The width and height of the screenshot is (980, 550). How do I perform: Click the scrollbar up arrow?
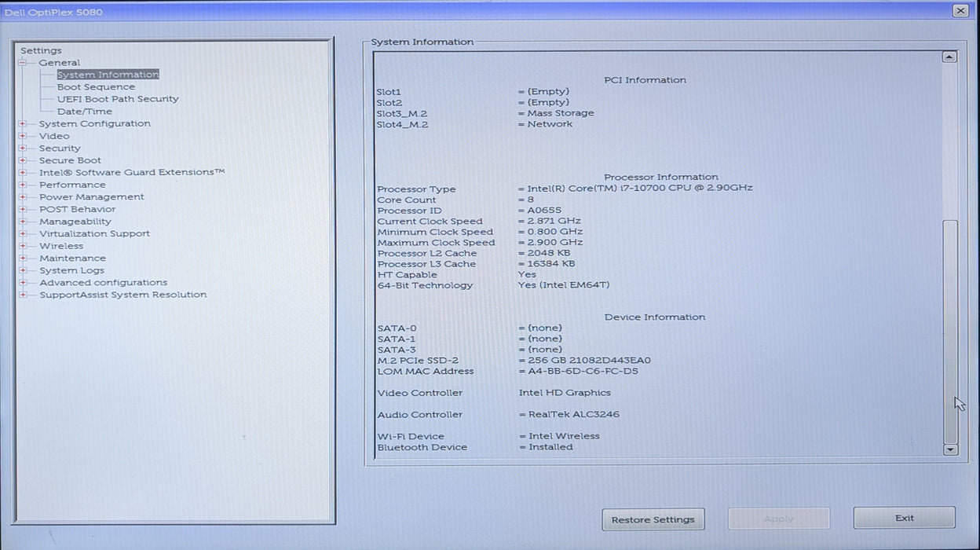pos(950,57)
